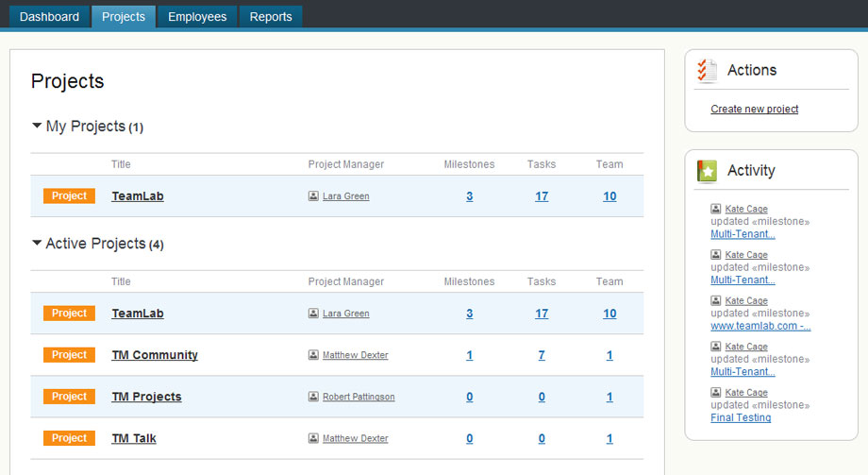The height and width of the screenshot is (475, 868).
Task: View 3 milestones of TeamLab in Active Projects
Action: pyautogui.click(x=470, y=314)
